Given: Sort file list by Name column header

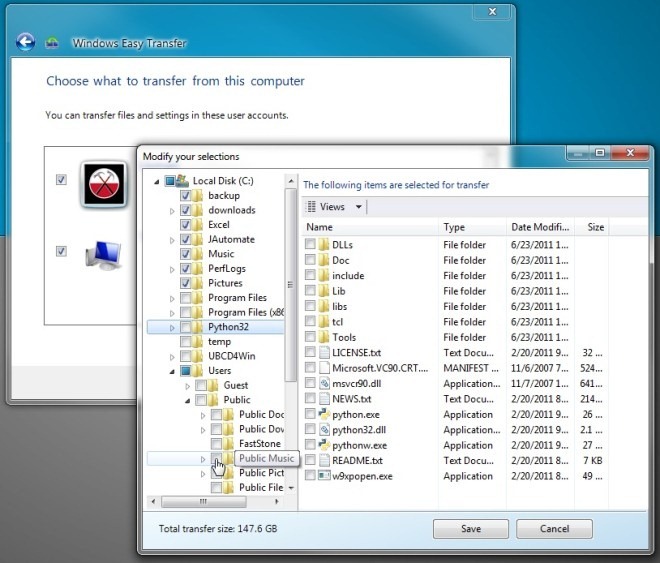Looking at the screenshot, I should click(x=370, y=227).
